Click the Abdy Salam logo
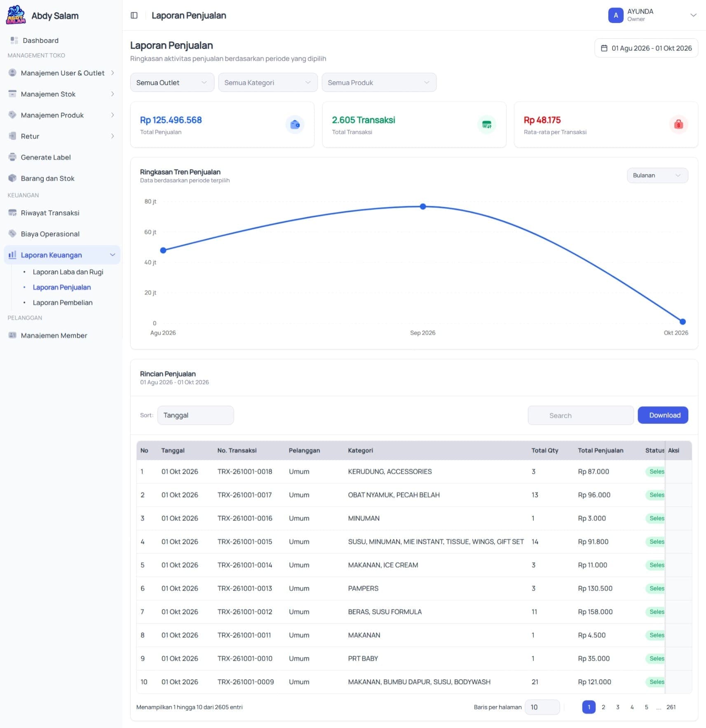The height and width of the screenshot is (728, 706). click(x=16, y=15)
